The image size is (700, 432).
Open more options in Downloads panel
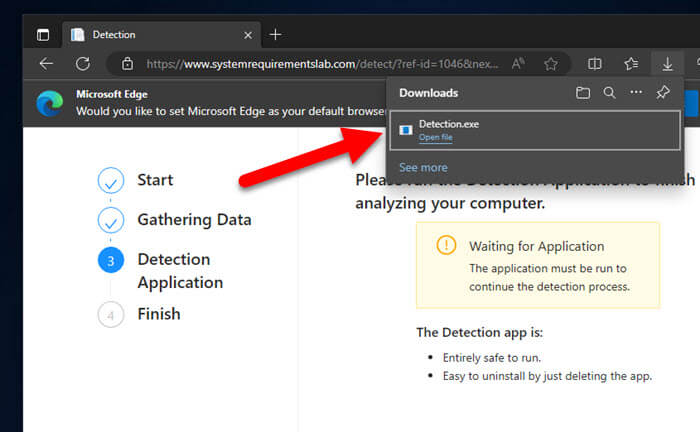(x=636, y=92)
